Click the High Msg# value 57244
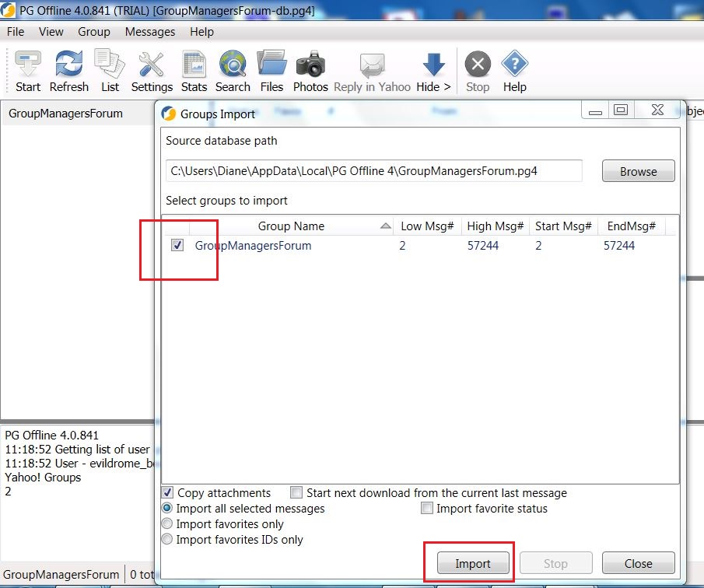704x588 pixels. pyautogui.click(x=483, y=246)
